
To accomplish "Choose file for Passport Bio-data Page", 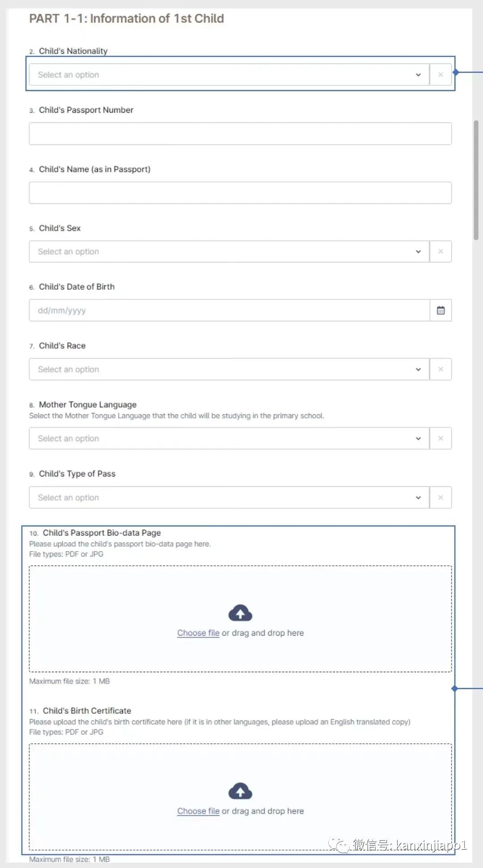I will click(198, 633).
